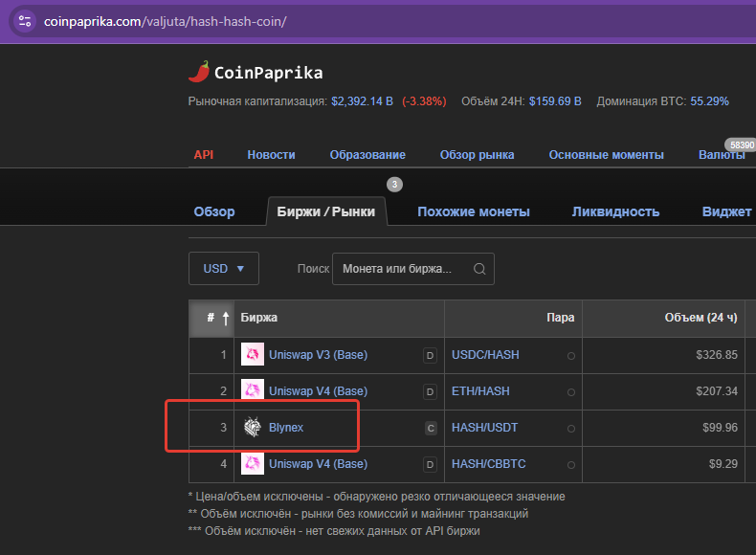Viewport: 756px width, 555px height.
Task: Click the 58390 badge above Валюты
Action: click(x=741, y=144)
